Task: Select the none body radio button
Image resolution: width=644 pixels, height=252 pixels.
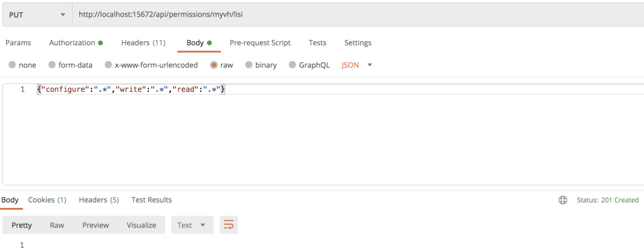Action: click(12, 65)
